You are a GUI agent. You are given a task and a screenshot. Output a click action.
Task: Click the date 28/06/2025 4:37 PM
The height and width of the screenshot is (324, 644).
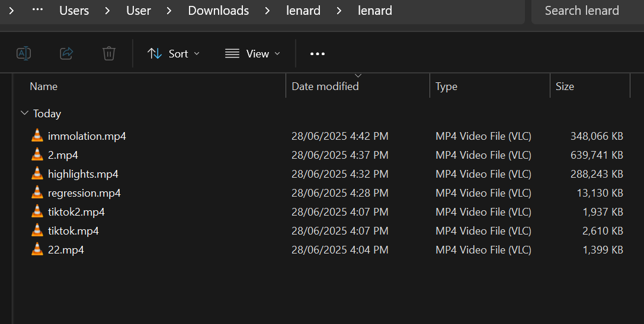339,155
